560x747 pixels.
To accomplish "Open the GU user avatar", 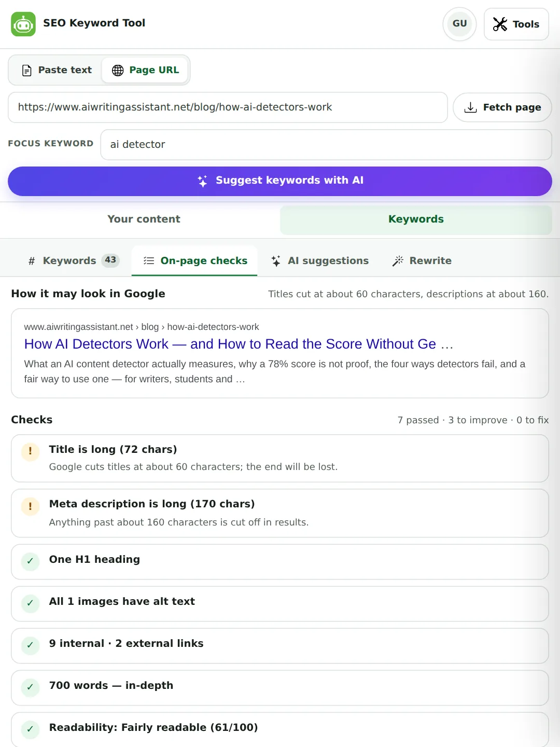I will tap(459, 24).
